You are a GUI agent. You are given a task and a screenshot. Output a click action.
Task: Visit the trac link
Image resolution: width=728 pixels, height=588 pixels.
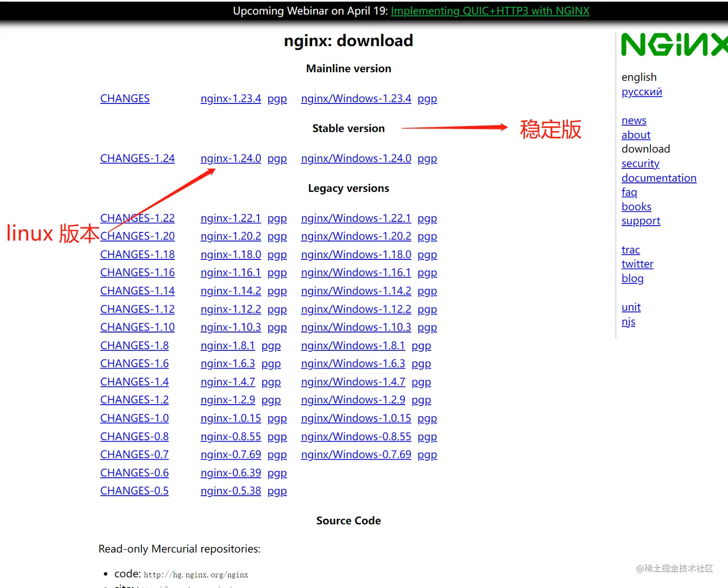630,250
